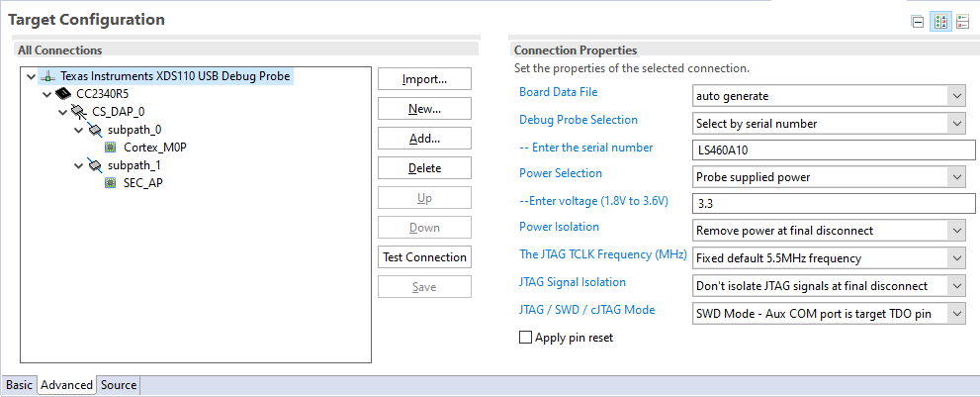980x397 pixels.
Task: Click the serial number input field
Action: click(833, 149)
